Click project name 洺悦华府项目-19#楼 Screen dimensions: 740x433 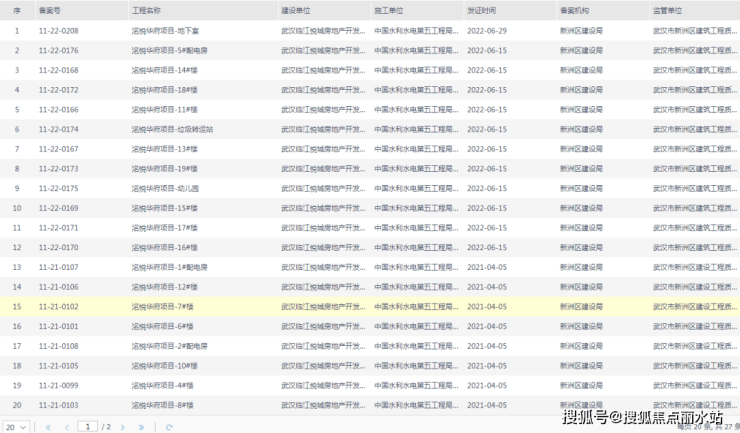pyautogui.click(x=165, y=169)
